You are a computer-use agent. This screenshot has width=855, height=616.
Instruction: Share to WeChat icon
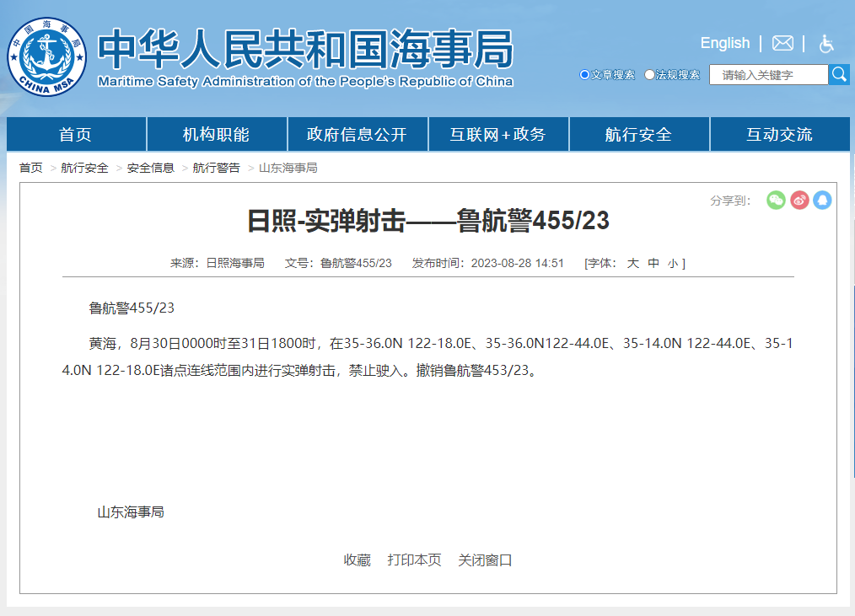(776, 200)
